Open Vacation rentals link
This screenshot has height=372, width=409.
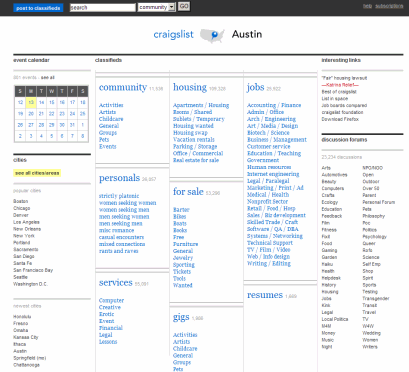194,140
